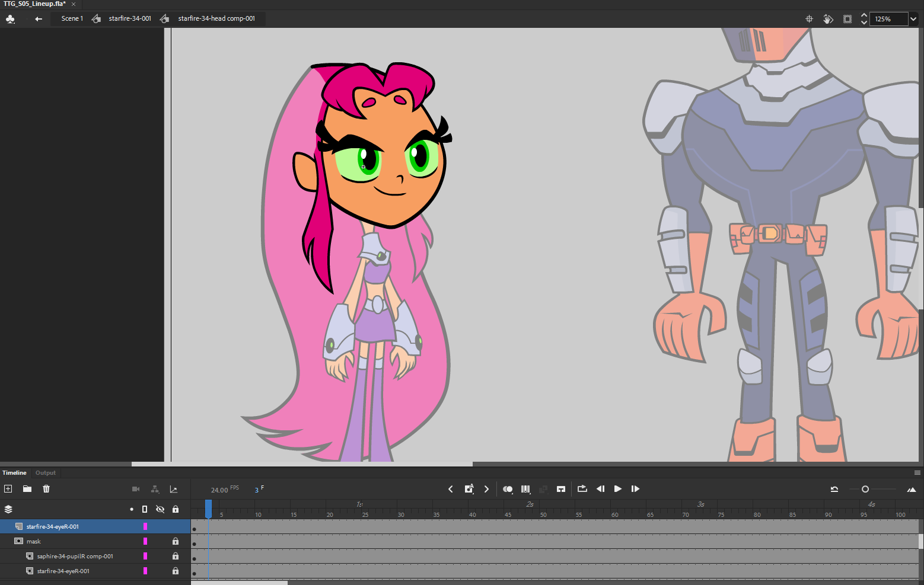Unlock the mask layer
The height and width of the screenshot is (585, 924).
click(176, 541)
